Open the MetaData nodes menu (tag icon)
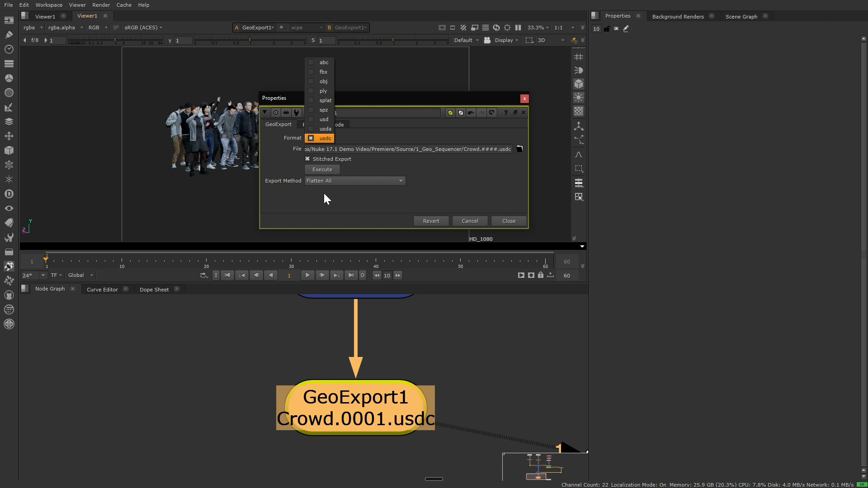Image resolution: width=868 pixels, height=488 pixels. click(9, 223)
